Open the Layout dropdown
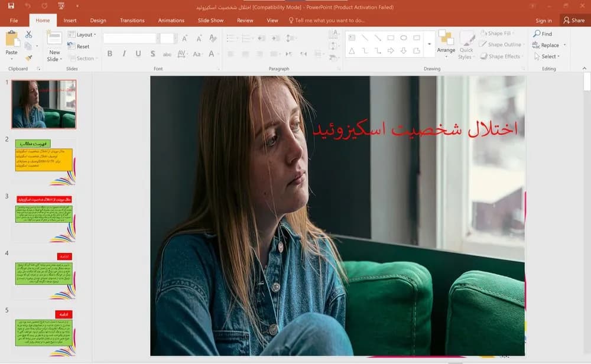The image size is (591, 364). pos(82,34)
